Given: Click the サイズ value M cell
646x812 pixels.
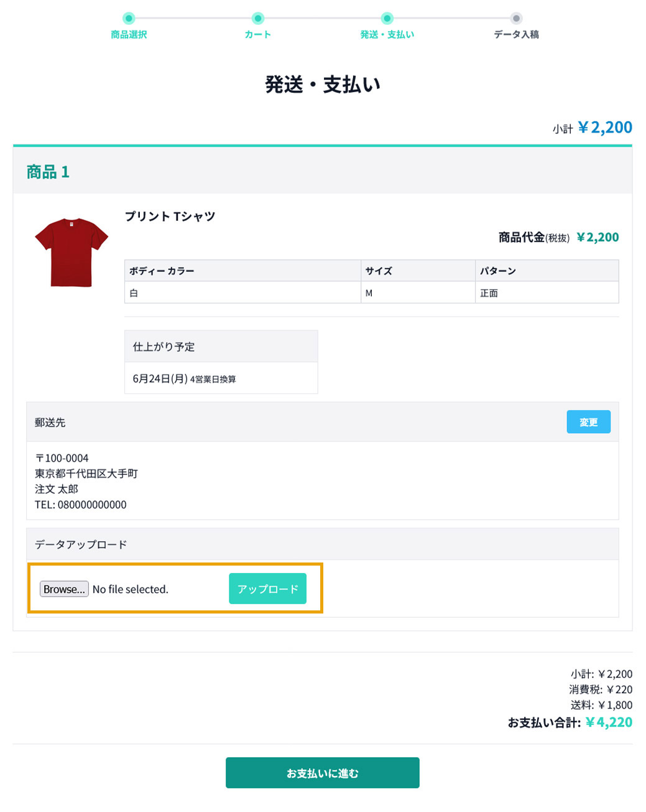Looking at the screenshot, I should click(418, 292).
